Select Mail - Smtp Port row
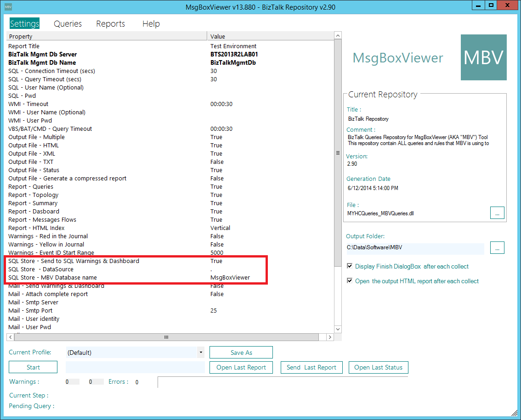Screen dimensions: 521x420 pos(170,311)
